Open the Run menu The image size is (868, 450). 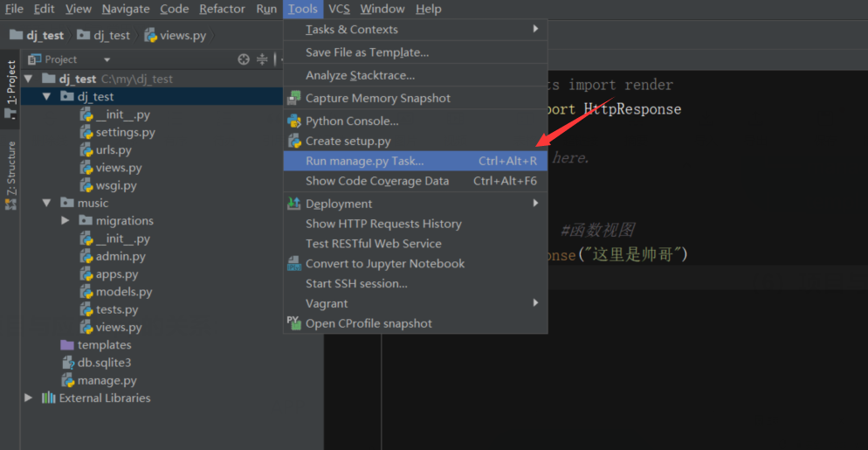(266, 9)
